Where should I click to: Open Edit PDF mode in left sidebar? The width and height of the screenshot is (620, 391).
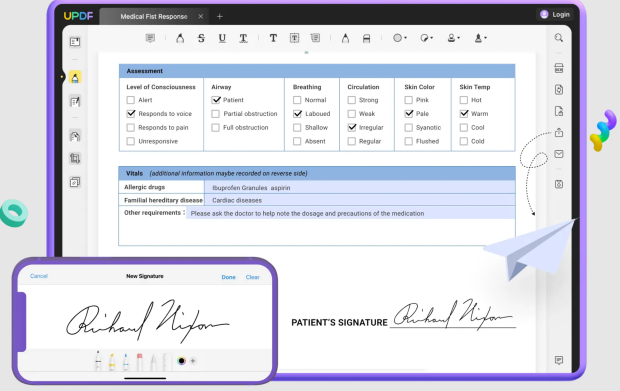pos(75,102)
